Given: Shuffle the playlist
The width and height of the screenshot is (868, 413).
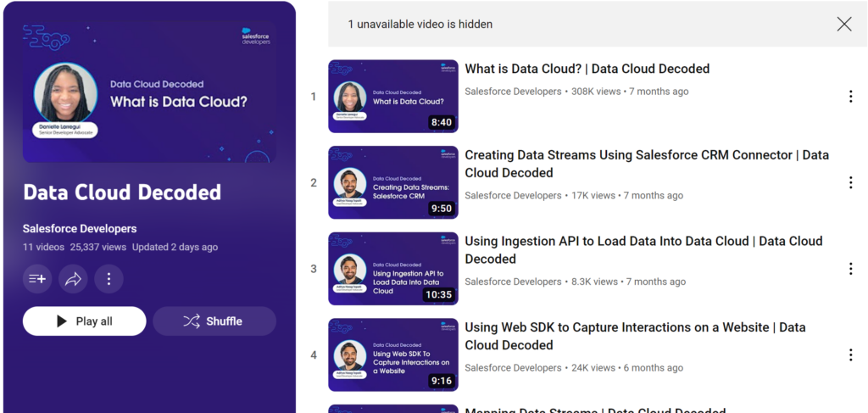Looking at the screenshot, I should tap(214, 321).
